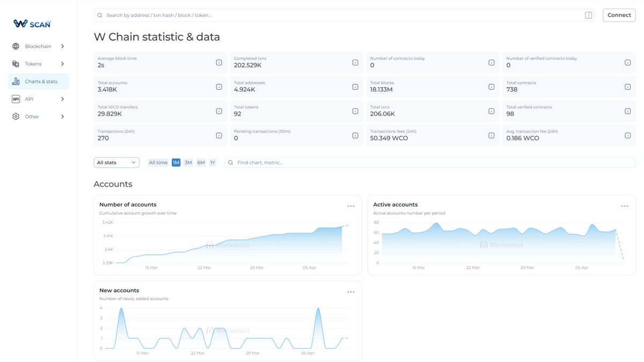Click the Other gear icon in sidebar
Image resolution: width=644 pixels, height=362 pixels.
[16, 116]
